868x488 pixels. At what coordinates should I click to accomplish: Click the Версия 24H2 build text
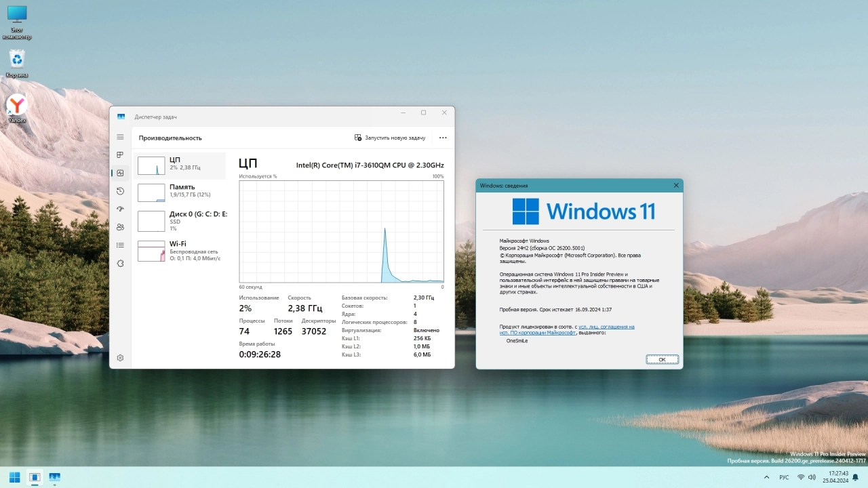pyautogui.click(x=542, y=248)
